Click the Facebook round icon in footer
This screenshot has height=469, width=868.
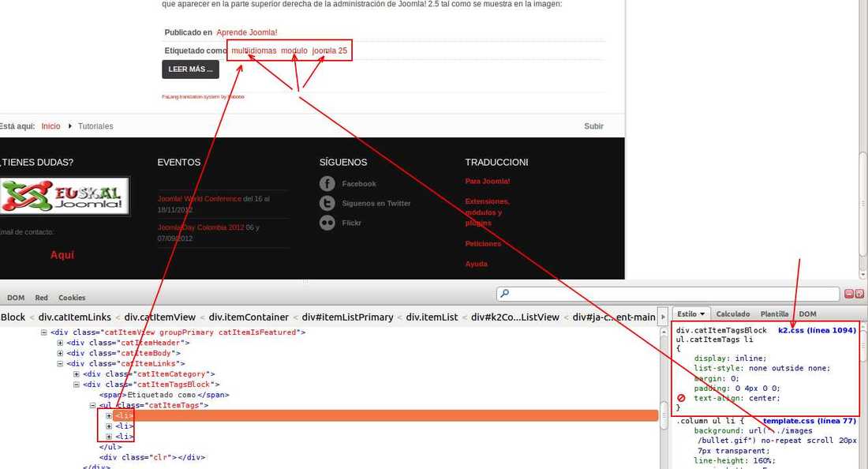pyautogui.click(x=327, y=183)
